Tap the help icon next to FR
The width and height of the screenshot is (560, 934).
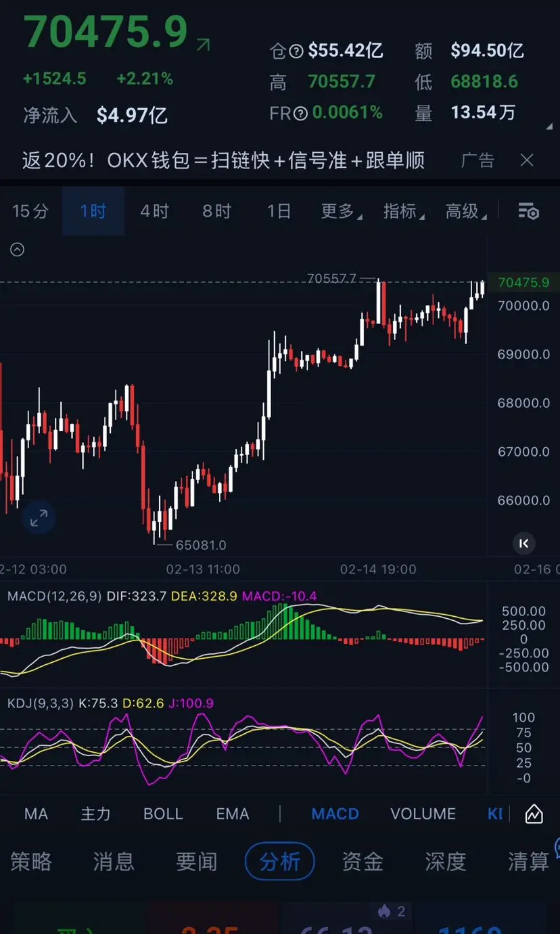301,113
